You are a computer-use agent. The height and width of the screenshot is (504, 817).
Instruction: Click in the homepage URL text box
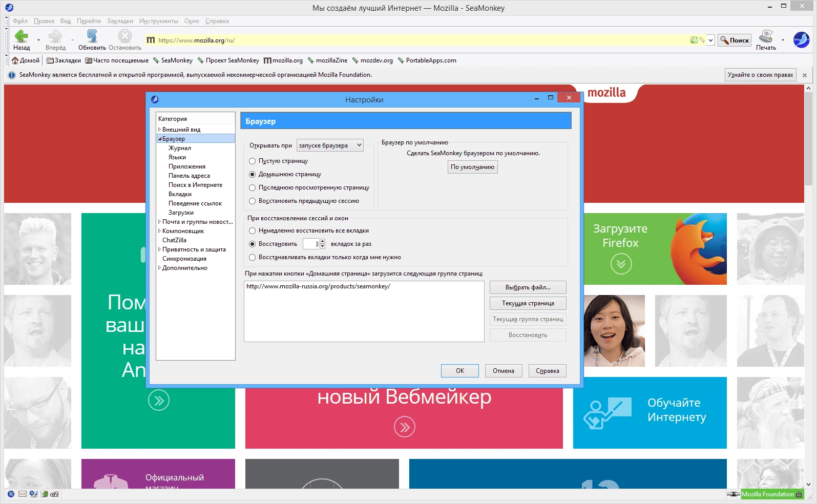pyautogui.click(x=364, y=311)
